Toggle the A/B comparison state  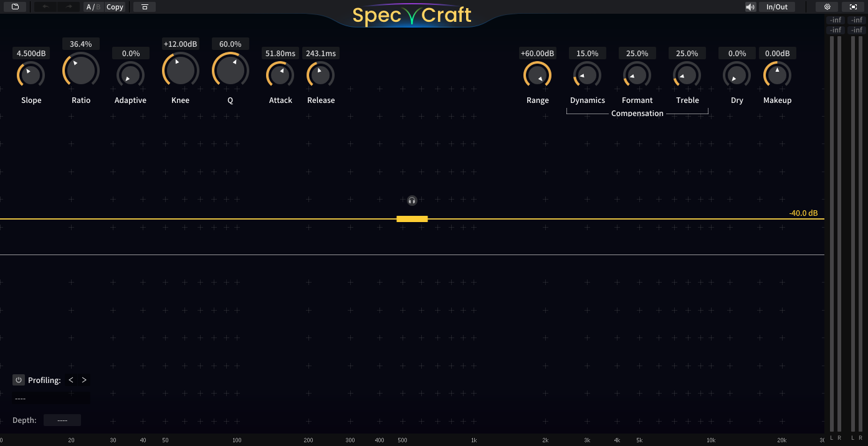[93, 7]
